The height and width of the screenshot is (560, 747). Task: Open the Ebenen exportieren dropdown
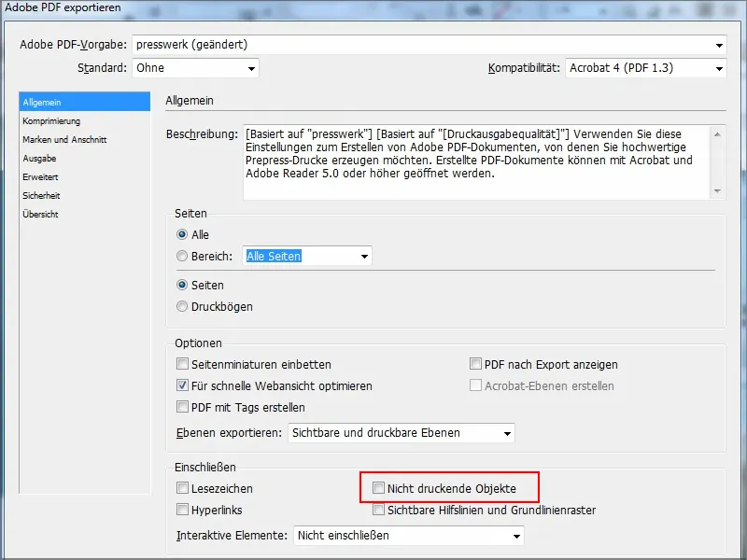pyautogui.click(x=402, y=433)
